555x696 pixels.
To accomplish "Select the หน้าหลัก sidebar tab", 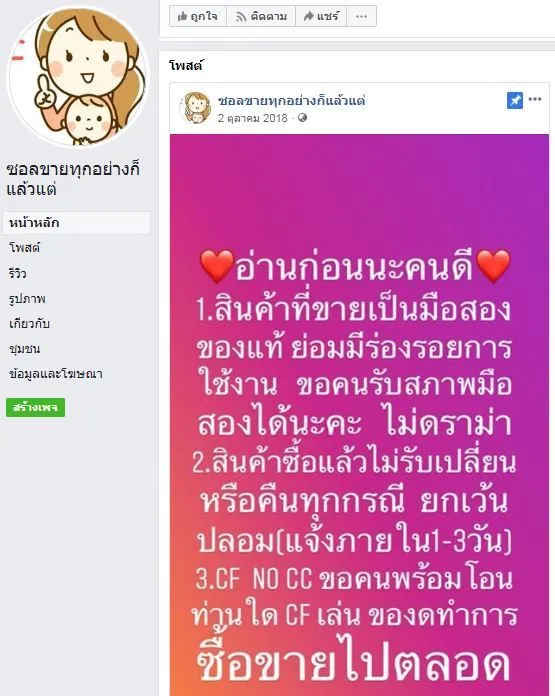I will pos(76,223).
